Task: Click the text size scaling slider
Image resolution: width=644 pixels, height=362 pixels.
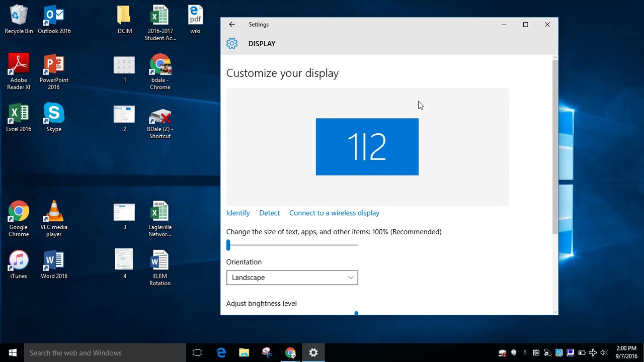Action: [x=292, y=245]
